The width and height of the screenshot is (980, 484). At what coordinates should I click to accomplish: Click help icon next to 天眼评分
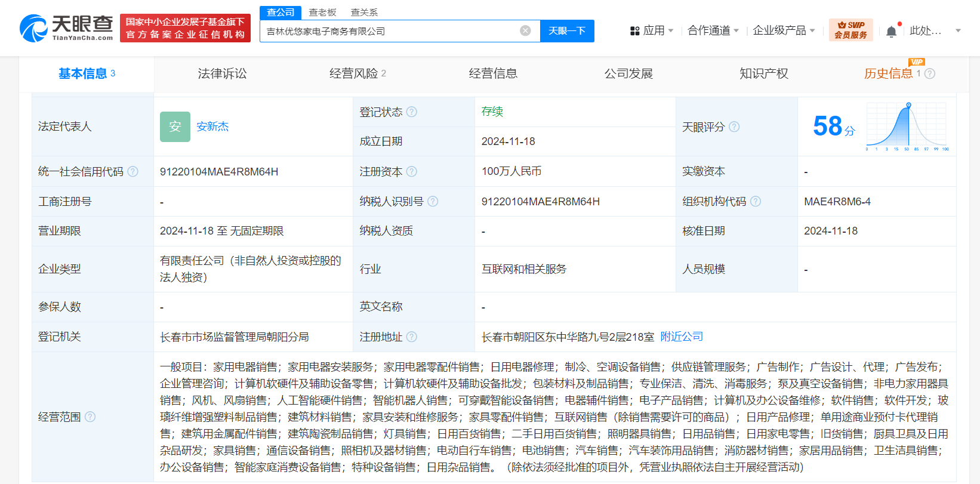pos(735,127)
